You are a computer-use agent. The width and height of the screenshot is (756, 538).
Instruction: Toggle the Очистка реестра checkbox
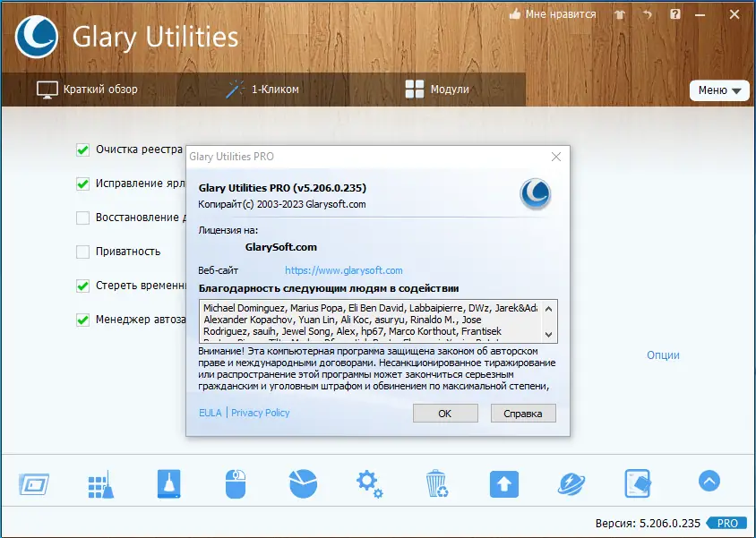[x=83, y=149]
